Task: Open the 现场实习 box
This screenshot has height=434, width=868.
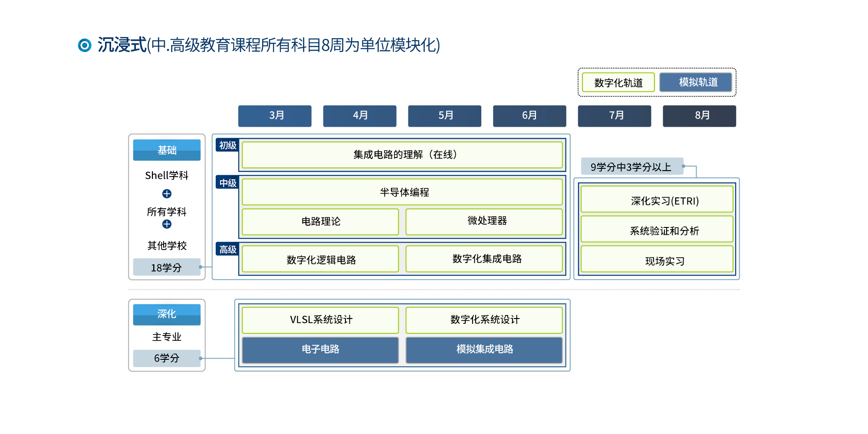Action: [x=657, y=259]
